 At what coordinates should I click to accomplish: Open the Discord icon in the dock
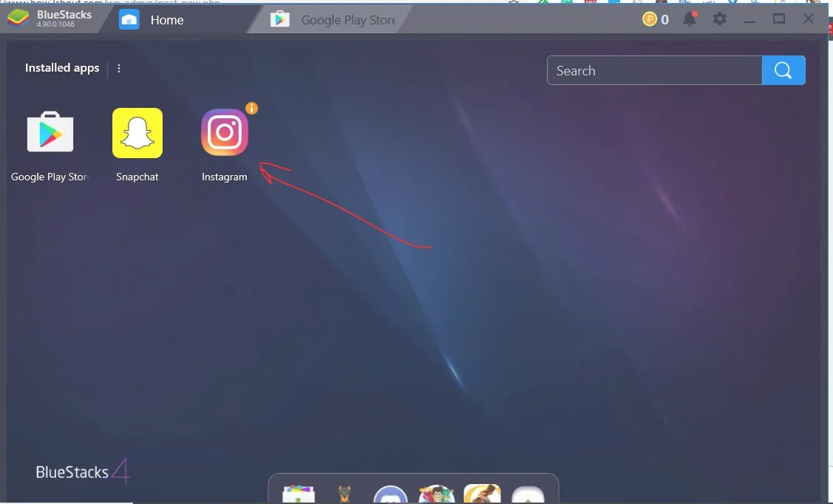390,494
